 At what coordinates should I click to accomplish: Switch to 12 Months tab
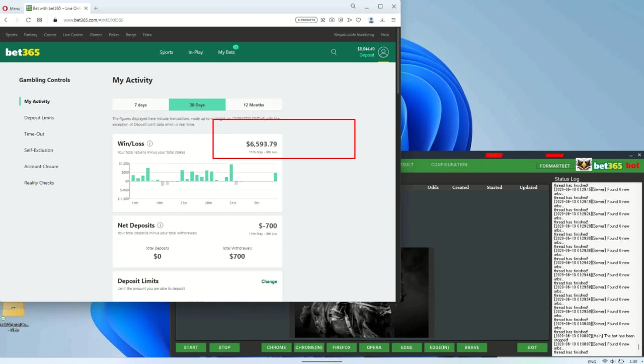tap(254, 105)
